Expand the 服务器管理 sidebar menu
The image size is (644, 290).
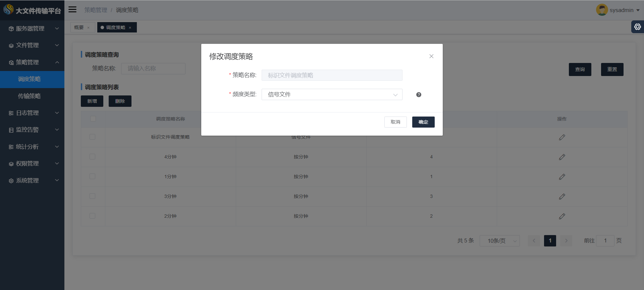(x=32, y=28)
